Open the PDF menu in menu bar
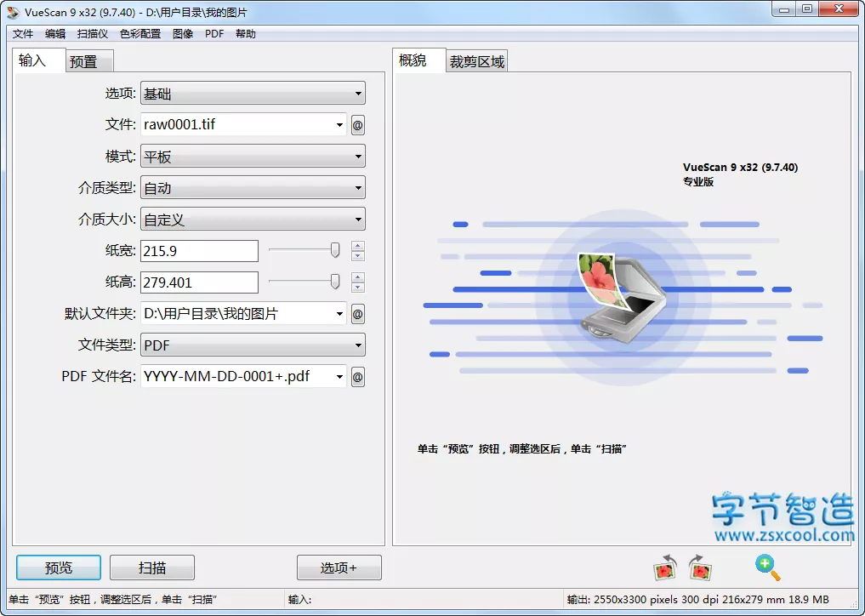865x616 pixels. [214, 34]
